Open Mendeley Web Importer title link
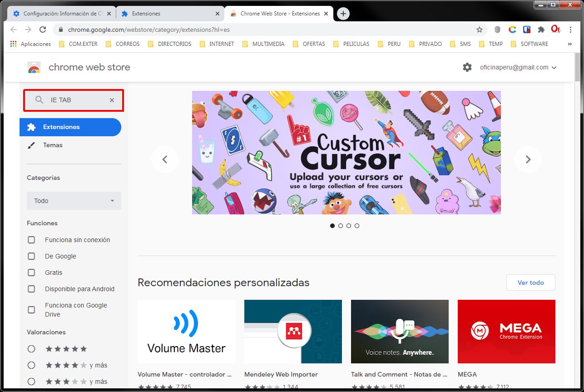The height and width of the screenshot is (392, 584). 281,375
